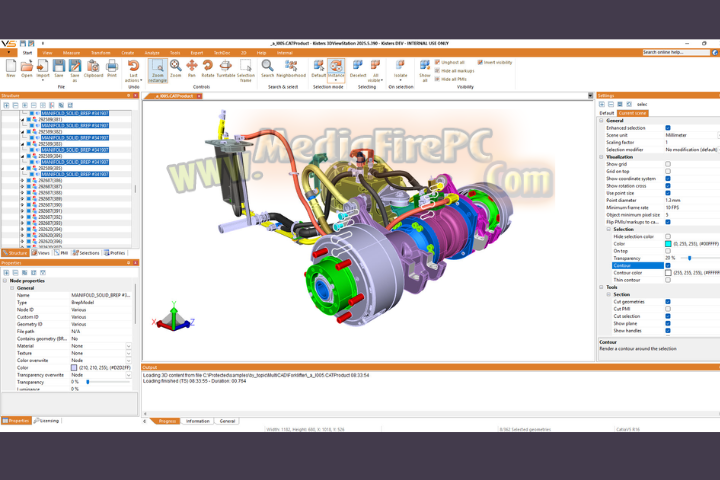Open the Transparency overwrite dropdown

click(129, 375)
